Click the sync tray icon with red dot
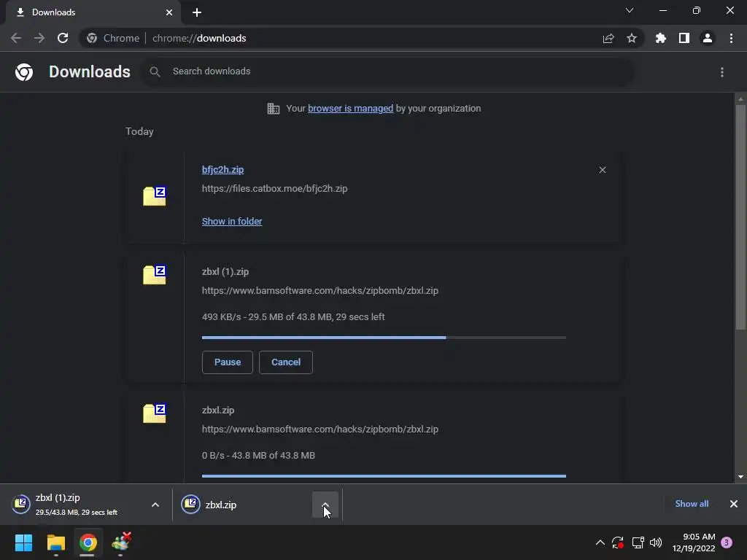747x560 pixels. click(618, 542)
